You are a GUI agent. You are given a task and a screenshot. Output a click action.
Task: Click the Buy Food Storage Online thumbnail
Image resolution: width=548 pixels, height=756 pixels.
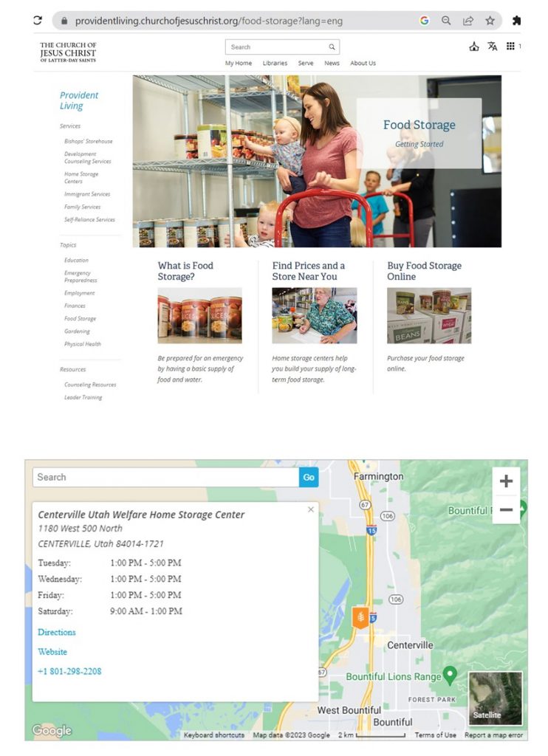tap(429, 316)
